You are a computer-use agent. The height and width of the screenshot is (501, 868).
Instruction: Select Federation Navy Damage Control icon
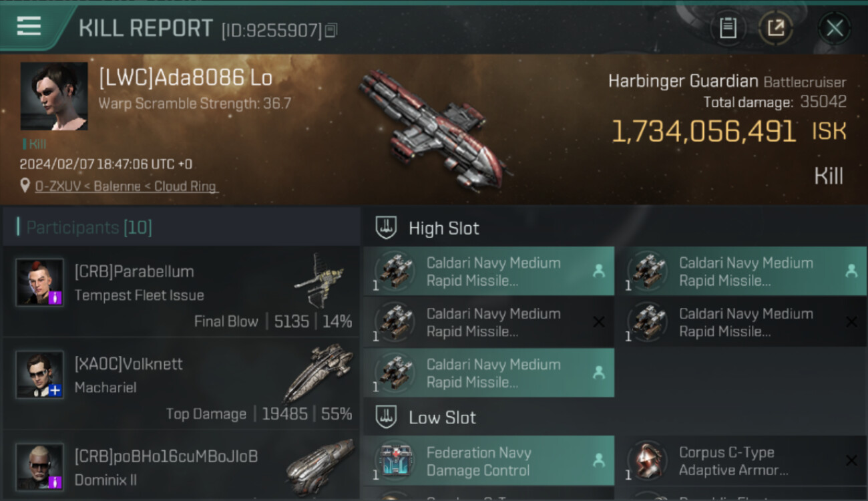395,461
